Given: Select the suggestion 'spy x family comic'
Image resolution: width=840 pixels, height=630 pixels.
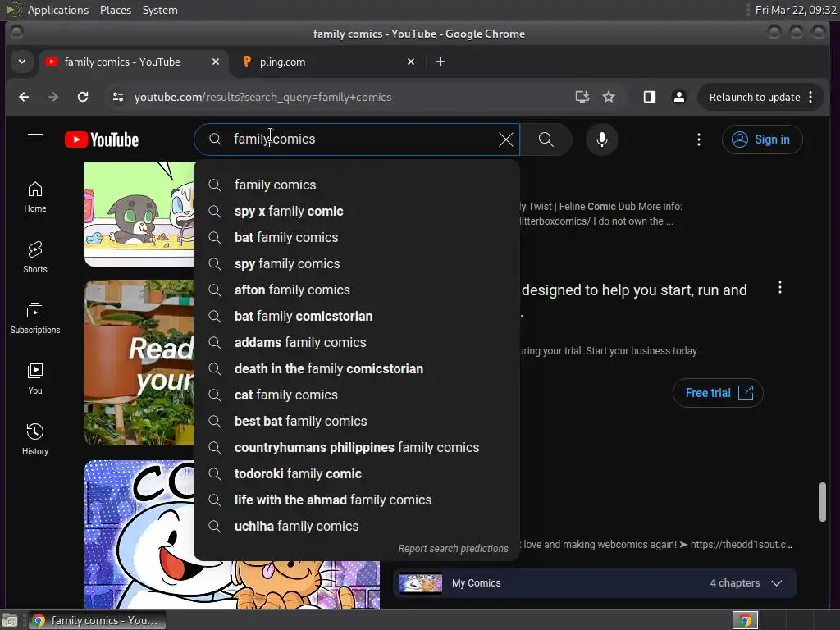Looking at the screenshot, I should coord(357,211).
